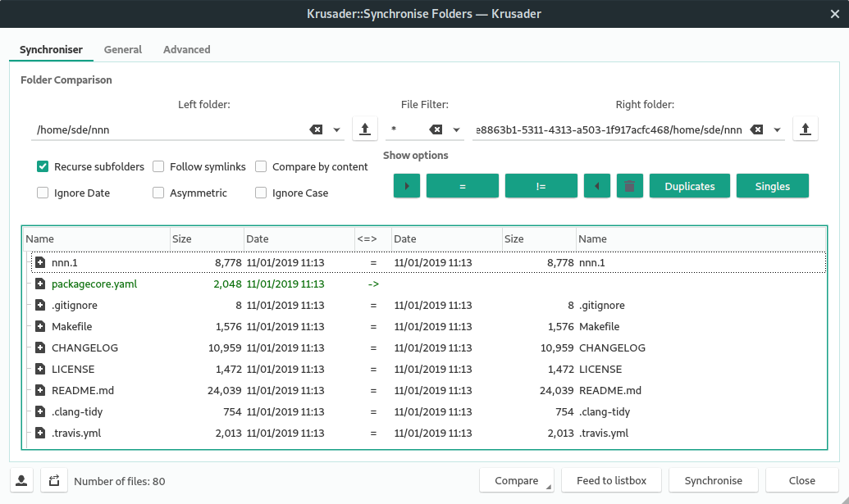Image resolution: width=849 pixels, height=504 pixels.
Task: Click the <=> column header
Action: pyautogui.click(x=372, y=239)
